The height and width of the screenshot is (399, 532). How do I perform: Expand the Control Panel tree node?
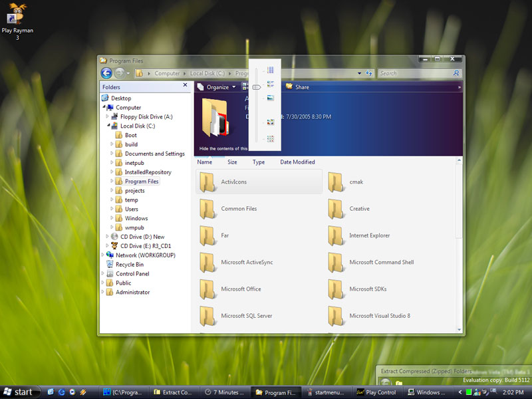tap(103, 273)
